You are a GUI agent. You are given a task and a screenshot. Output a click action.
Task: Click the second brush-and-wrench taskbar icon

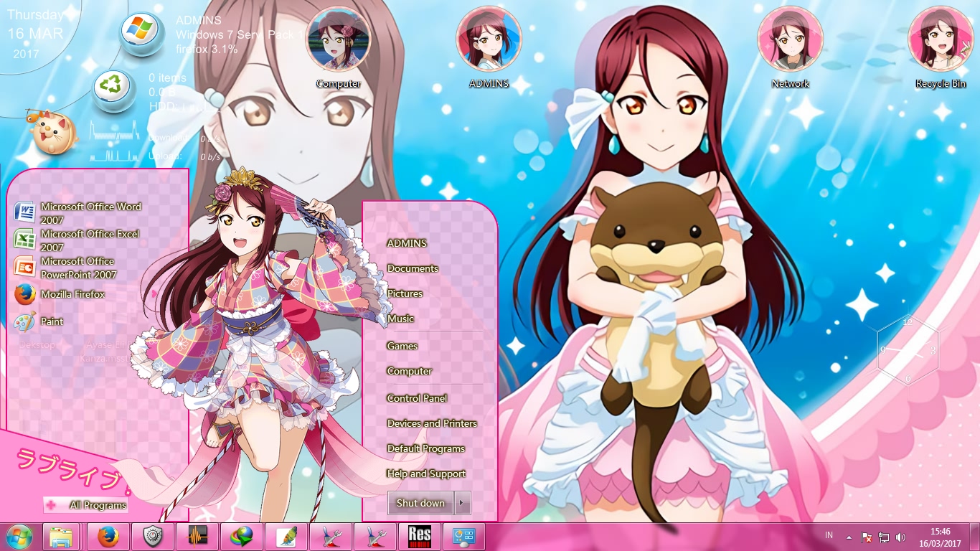pyautogui.click(x=375, y=537)
